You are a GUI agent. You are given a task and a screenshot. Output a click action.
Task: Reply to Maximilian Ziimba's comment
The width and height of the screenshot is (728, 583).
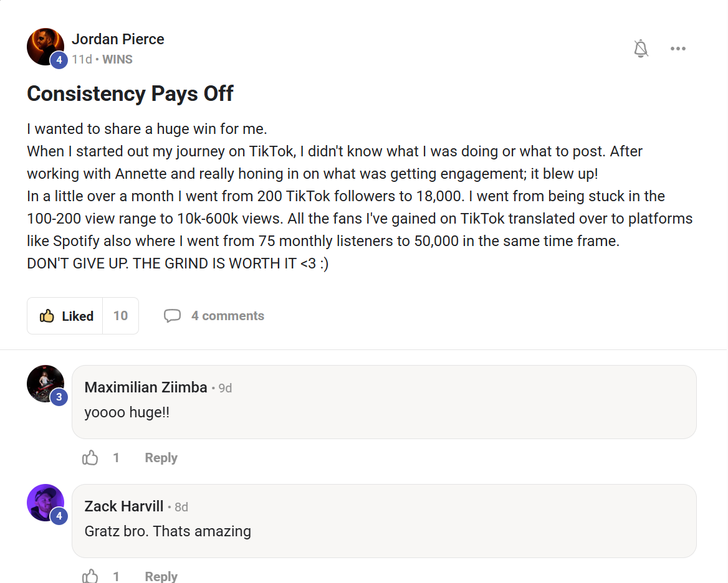pyautogui.click(x=161, y=458)
